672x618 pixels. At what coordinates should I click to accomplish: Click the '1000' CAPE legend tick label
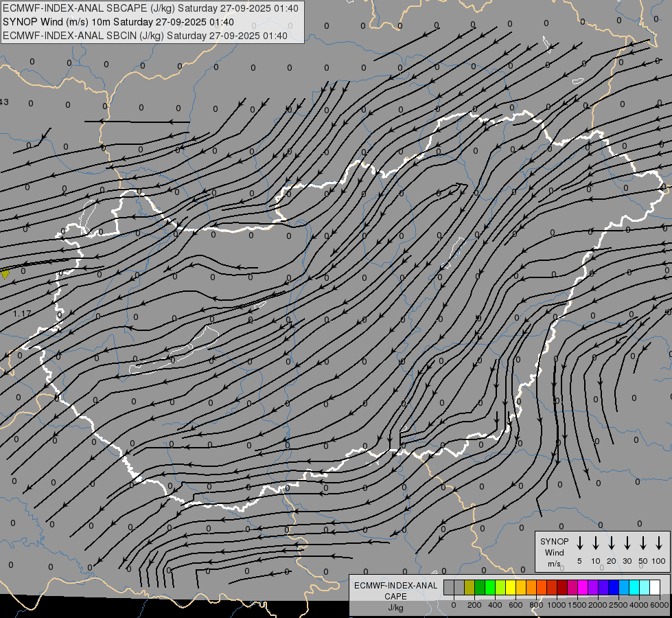(557, 605)
